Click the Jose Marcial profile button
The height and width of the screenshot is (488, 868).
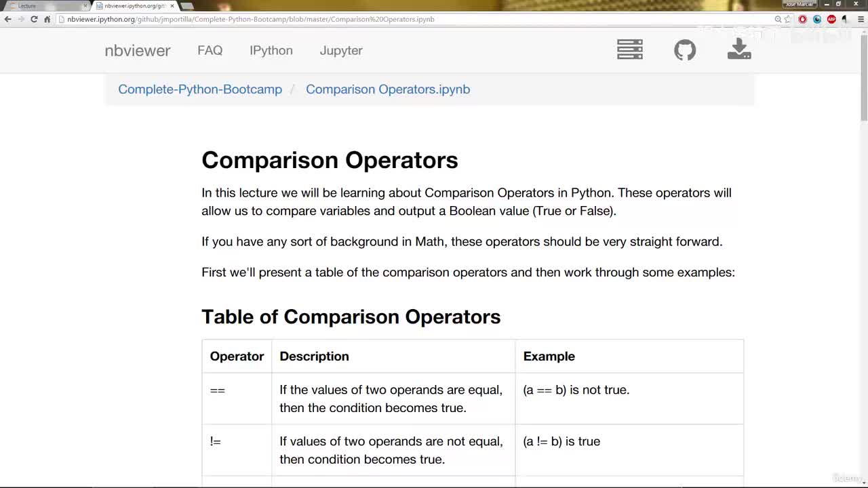coord(799,4)
